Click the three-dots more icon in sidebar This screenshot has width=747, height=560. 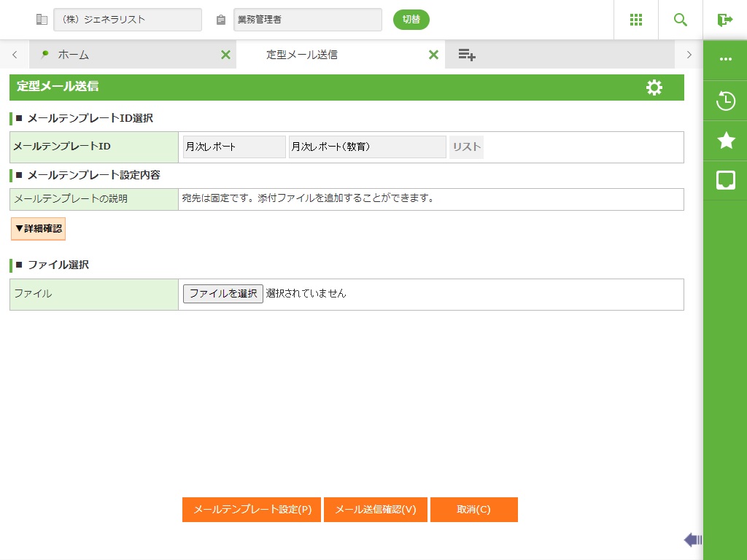pos(726,59)
